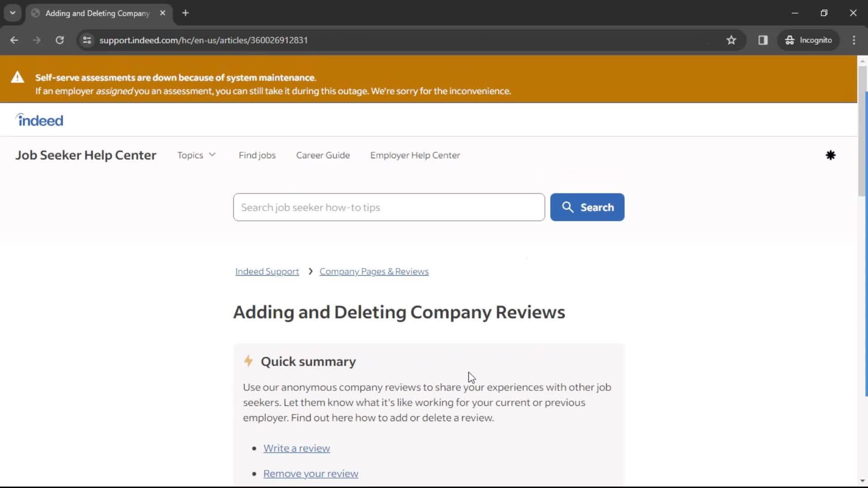
Task: Open the Employer Help Center menu item
Action: [415, 155]
